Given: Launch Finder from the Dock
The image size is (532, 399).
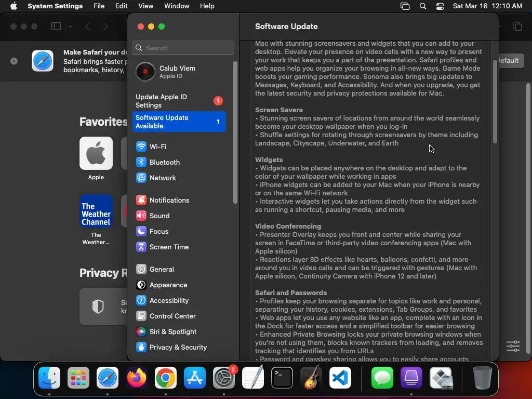Looking at the screenshot, I should point(49,378).
